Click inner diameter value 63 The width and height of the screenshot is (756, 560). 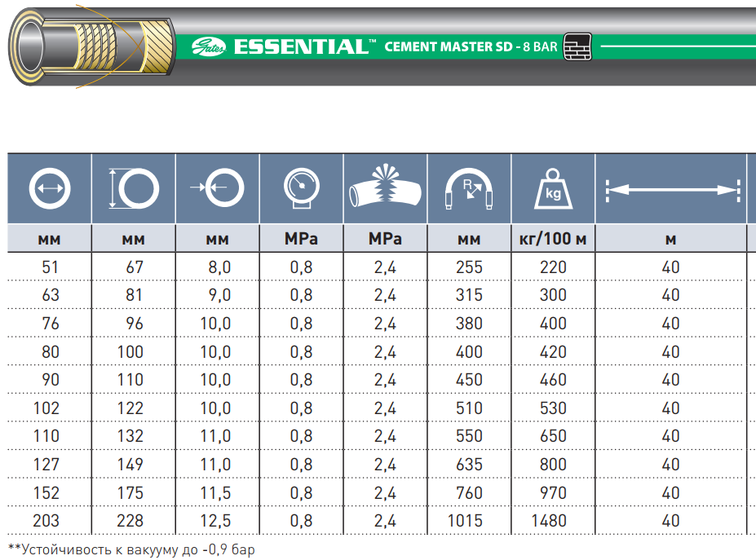[x=50, y=295]
